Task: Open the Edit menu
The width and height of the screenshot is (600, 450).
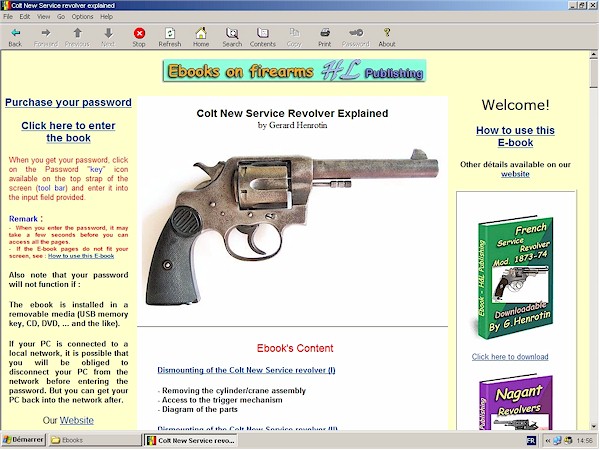Action: [x=24, y=17]
